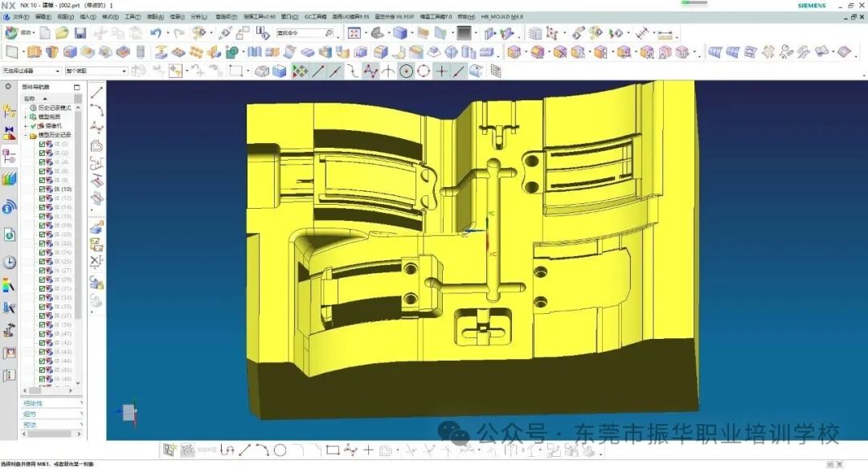Click the Measure distance ruler icon
Viewport: 868px width, 469px height.
click(665, 35)
